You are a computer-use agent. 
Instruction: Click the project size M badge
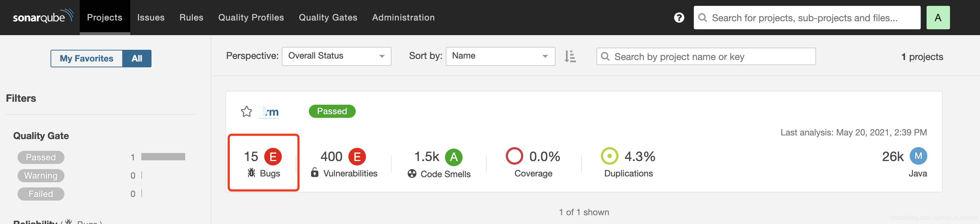[x=918, y=156]
